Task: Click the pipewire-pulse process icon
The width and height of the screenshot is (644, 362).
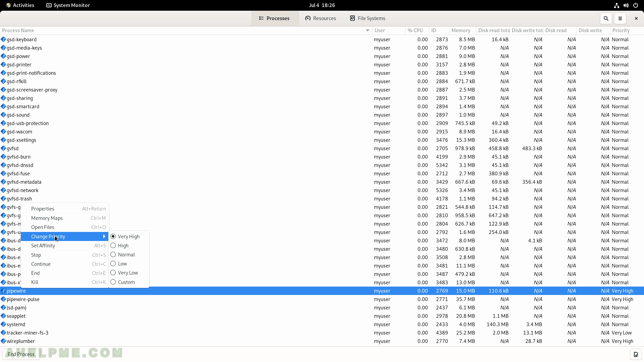Action: [x=3, y=299]
